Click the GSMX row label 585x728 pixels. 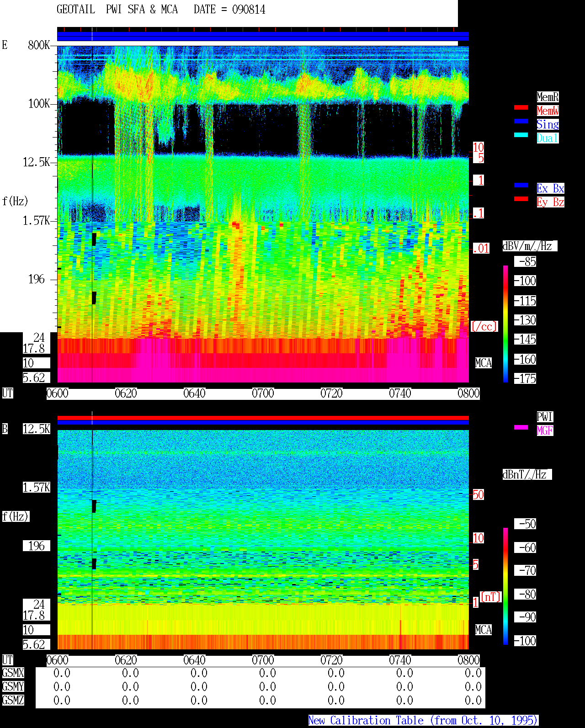click(x=13, y=673)
